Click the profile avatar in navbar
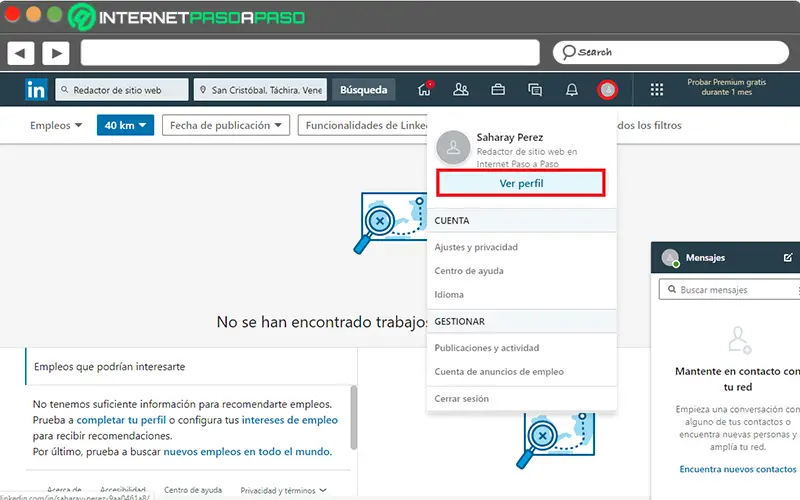Screen dimensions: 800x500 point(607,90)
